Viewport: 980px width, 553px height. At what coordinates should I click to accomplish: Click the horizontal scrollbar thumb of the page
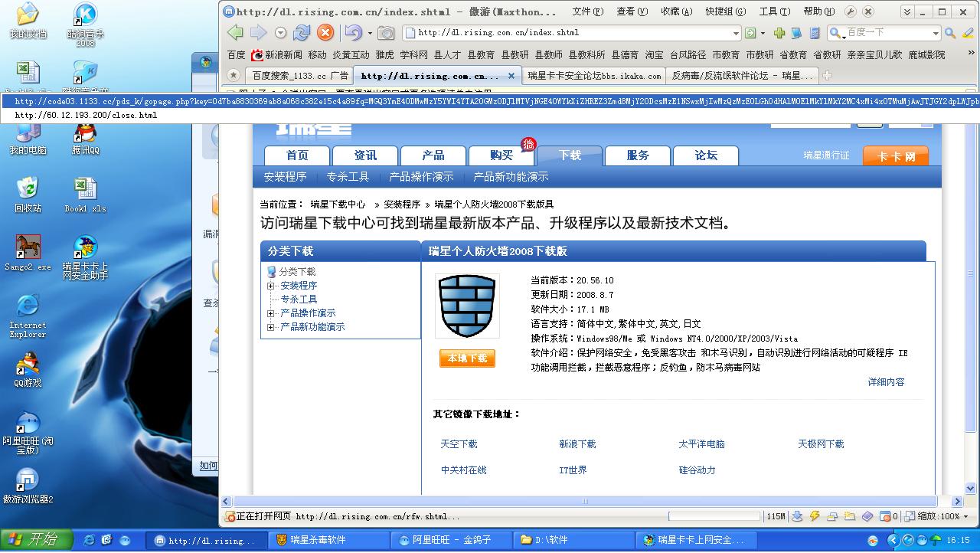click(x=585, y=502)
